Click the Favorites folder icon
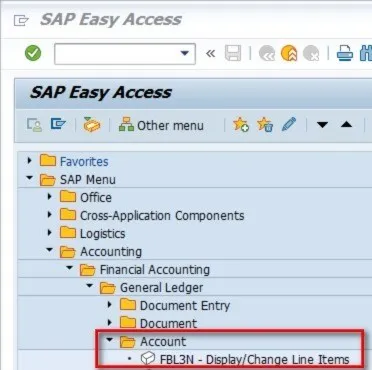This screenshot has width=372, height=370. coord(48,161)
